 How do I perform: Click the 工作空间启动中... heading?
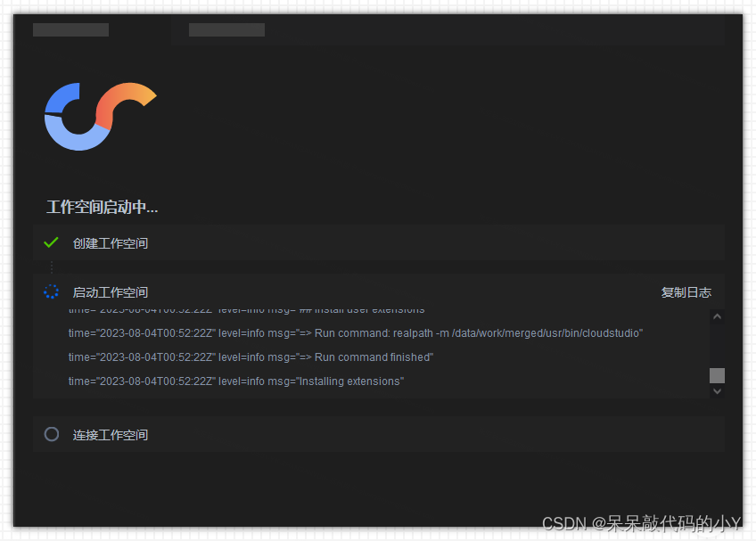point(103,208)
